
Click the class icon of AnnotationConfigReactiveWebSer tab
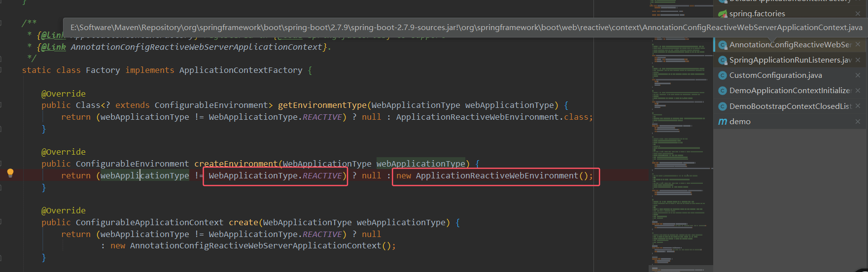click(723, 45)
